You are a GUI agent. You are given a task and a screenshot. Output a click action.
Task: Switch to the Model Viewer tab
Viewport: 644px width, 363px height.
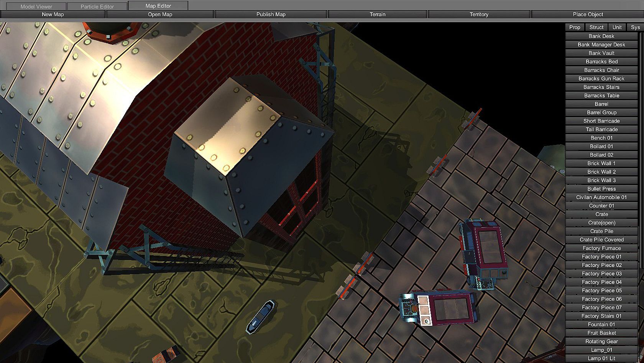coord(36,7)
